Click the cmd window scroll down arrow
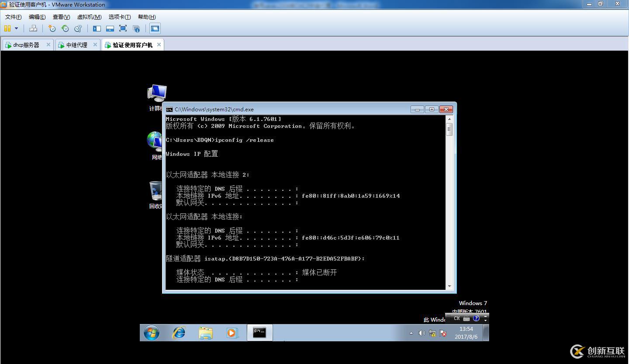 point(449,286)
